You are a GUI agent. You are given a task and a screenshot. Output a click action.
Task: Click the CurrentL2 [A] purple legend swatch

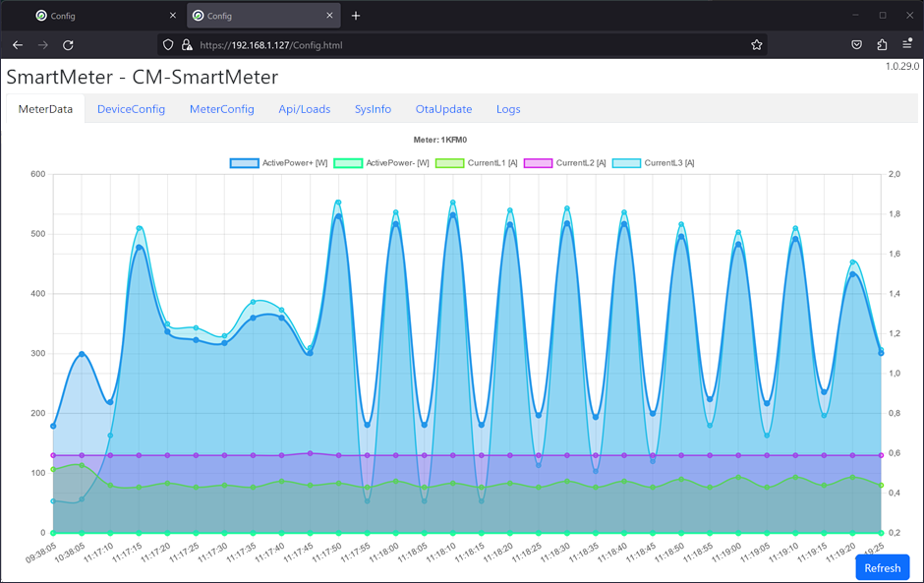(539, 163)
